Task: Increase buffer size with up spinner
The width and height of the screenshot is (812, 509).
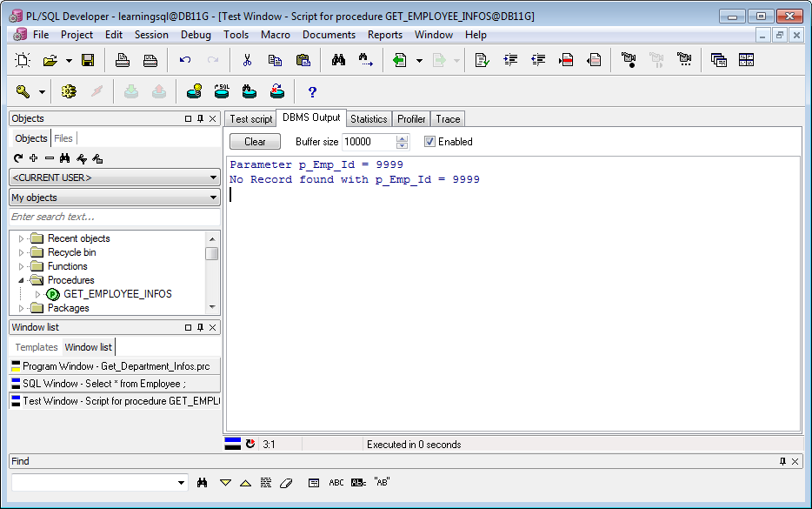Action: click(x=402, y=138)
